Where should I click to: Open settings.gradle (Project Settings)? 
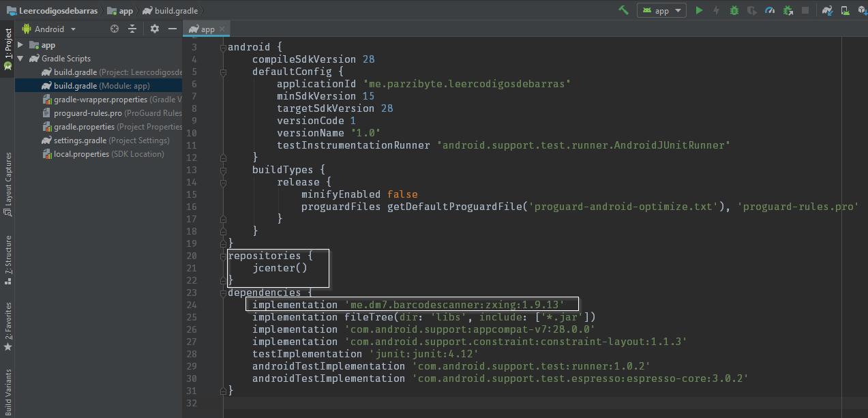coord(106,140)
